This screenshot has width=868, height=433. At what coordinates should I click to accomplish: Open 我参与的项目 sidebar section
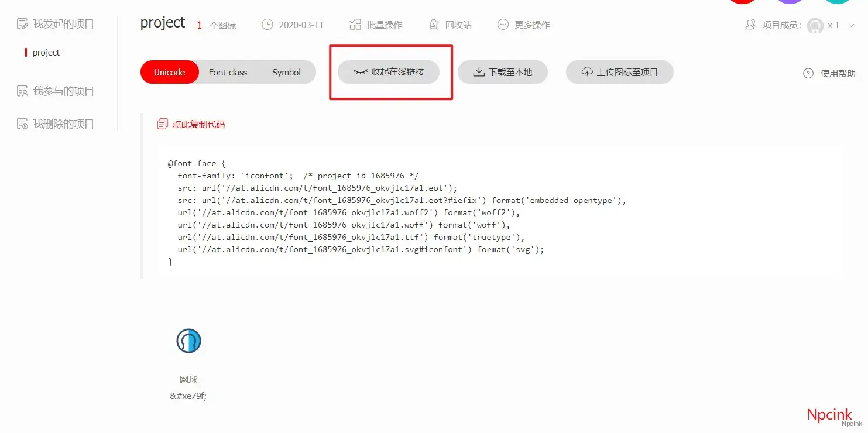[56, 91]
